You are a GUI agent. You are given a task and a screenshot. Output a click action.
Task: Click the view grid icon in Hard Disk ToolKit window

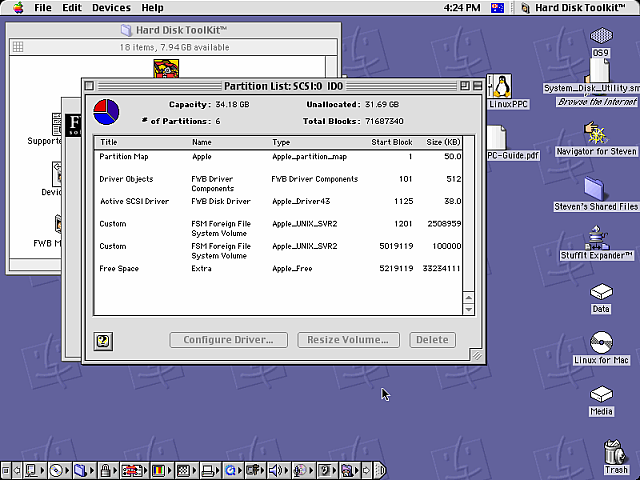18,47
